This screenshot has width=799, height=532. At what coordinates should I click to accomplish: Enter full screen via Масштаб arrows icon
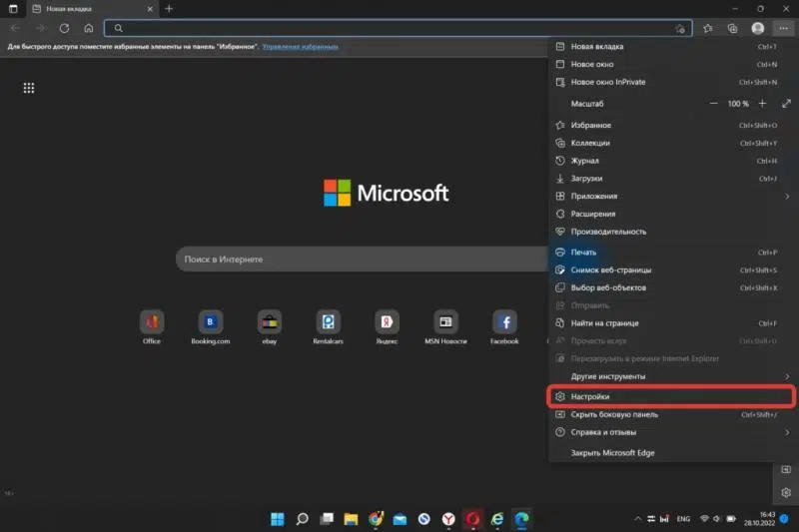786,104
